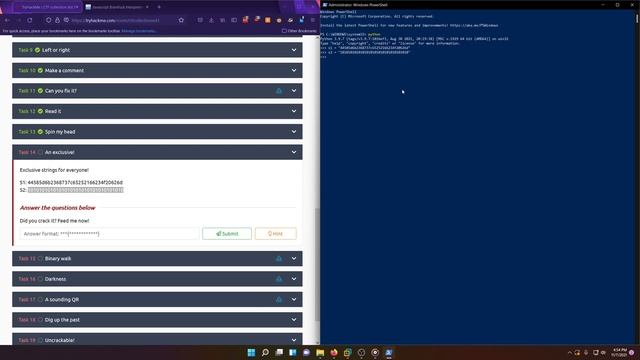The image size is (640, 360).
Task: Open the Manage bookmarks link
Action: pos(139,31)
